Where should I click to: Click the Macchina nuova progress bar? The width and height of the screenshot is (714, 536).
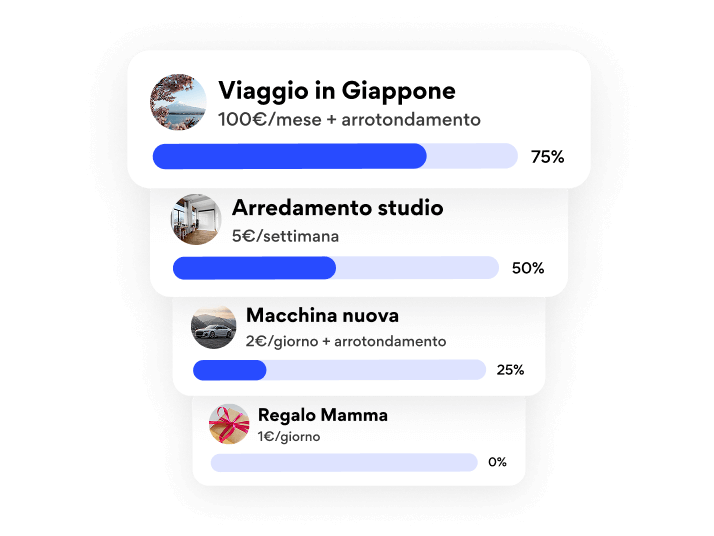338,370
